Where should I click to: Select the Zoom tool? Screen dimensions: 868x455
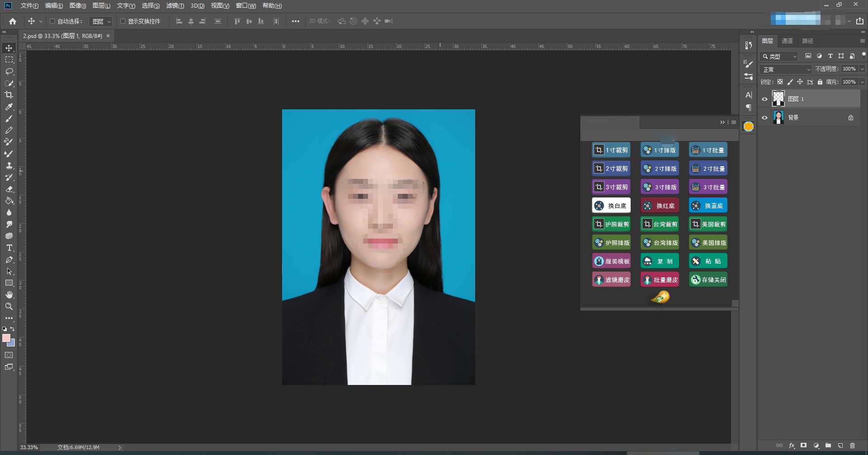coord(9,306)
